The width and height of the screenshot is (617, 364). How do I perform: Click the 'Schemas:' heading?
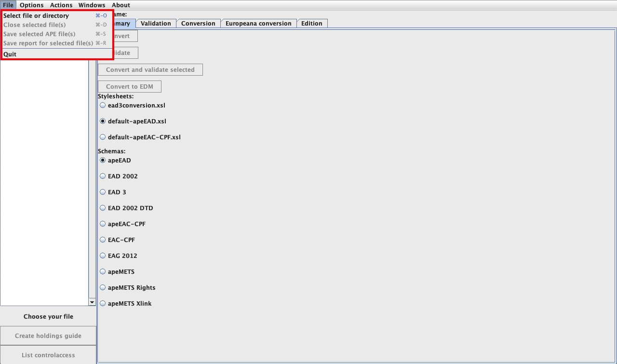[x=112, y=151]
